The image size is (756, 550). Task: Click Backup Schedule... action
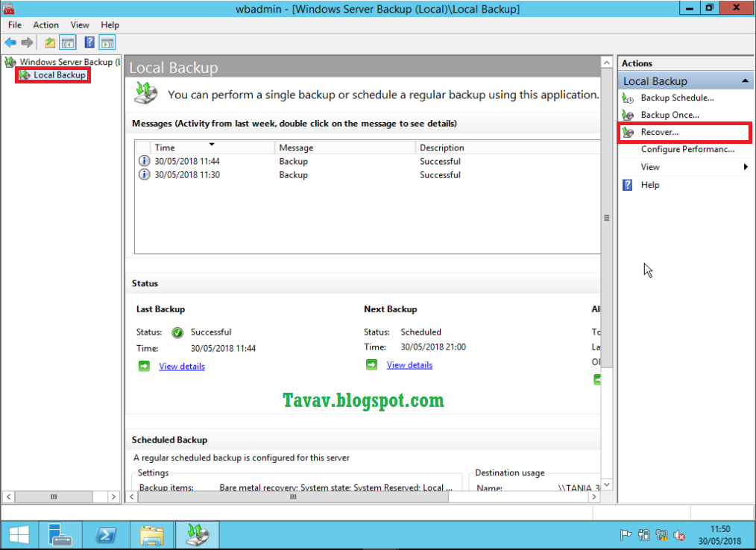point(677,98)
